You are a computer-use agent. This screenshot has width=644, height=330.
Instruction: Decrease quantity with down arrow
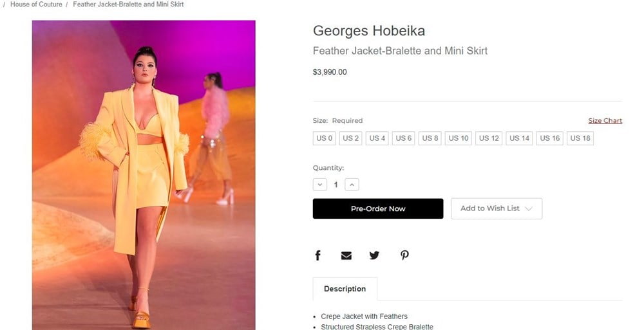click(x=320, y=185)
